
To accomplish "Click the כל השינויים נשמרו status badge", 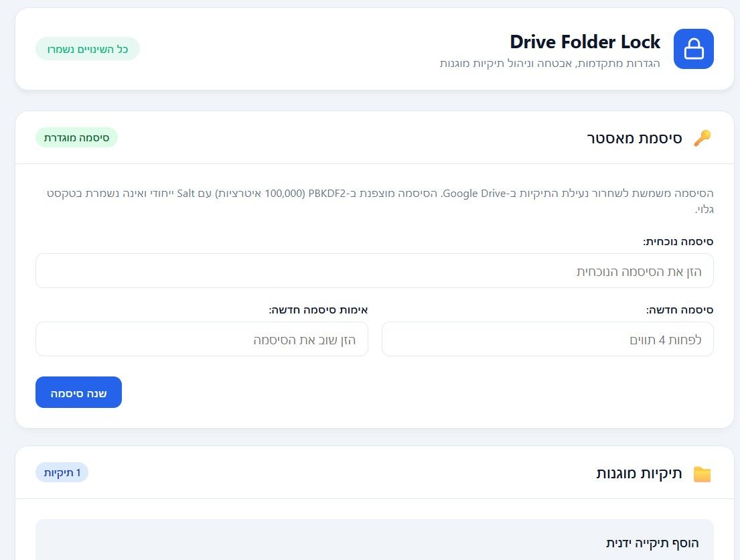I will (x=87, y=49).
